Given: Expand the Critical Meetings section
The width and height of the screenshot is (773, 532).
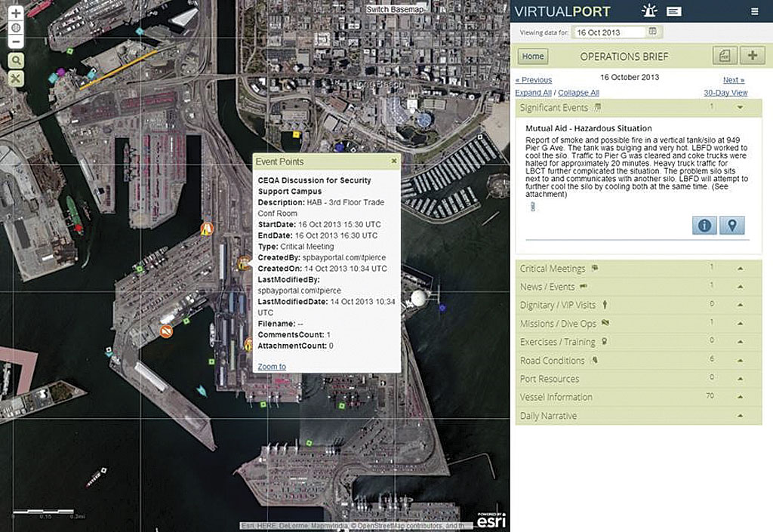Looking at the screenshot, I should pyautogui.click(x=740, y=269).
